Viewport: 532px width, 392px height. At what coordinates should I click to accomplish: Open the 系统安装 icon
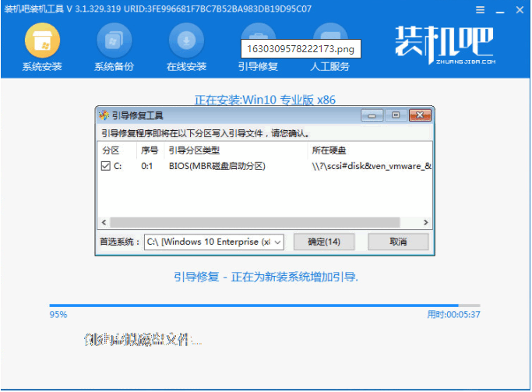click(42, 41)
